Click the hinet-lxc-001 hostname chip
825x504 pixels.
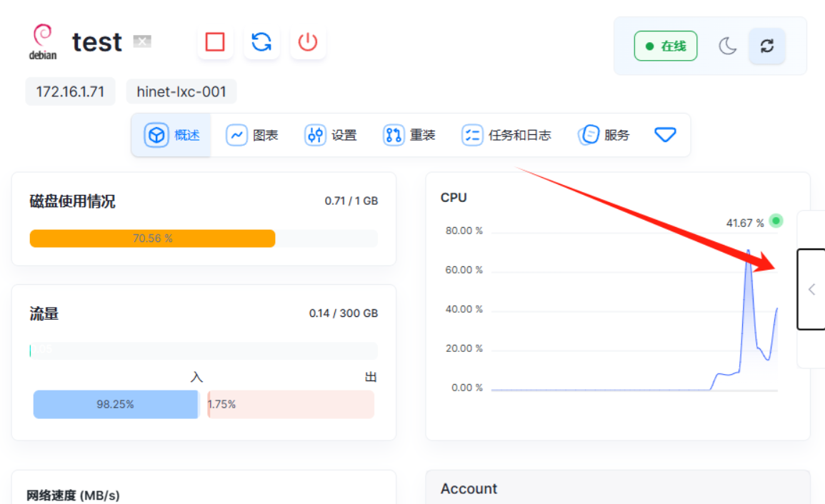[x=181, y=92]
